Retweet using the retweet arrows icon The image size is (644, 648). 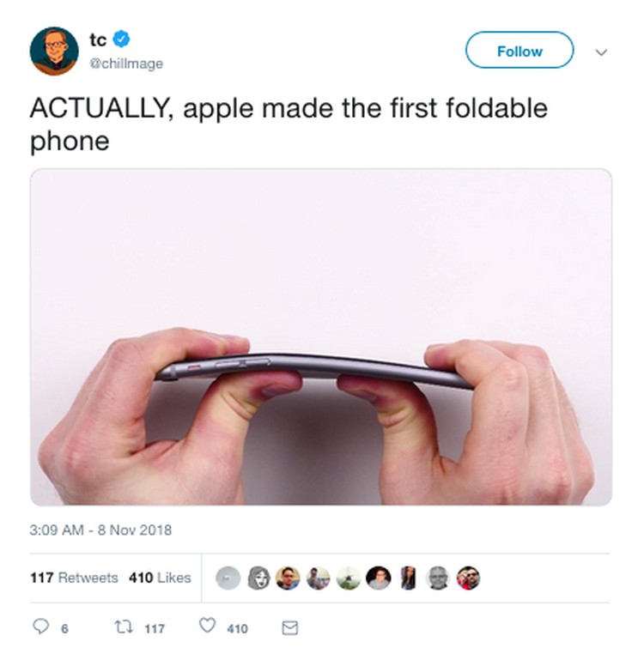point(124,627)
